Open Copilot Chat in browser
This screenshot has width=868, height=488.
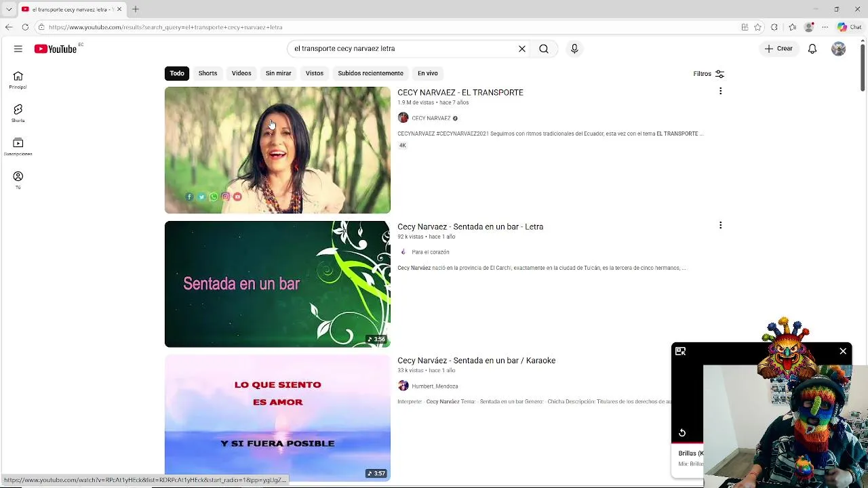click(x=851, y=27)
